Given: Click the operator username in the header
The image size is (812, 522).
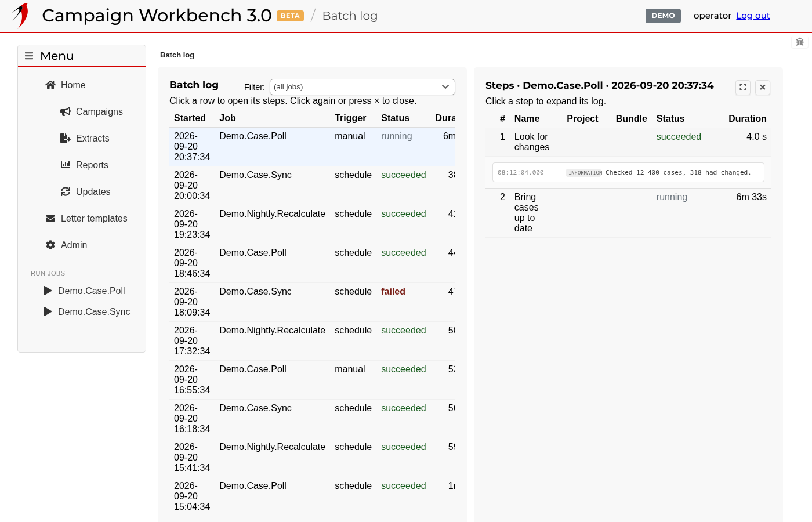Looking at the screenshot, I should [x=712, y=16].
